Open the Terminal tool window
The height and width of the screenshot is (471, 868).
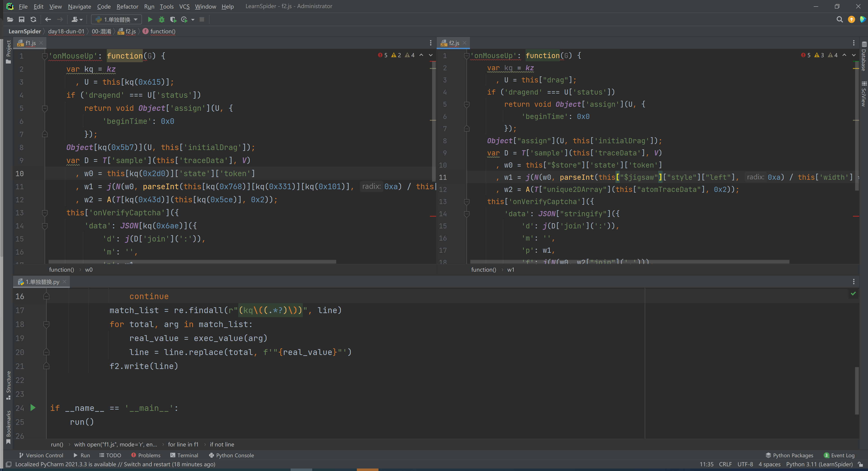(x=184, y=455)
